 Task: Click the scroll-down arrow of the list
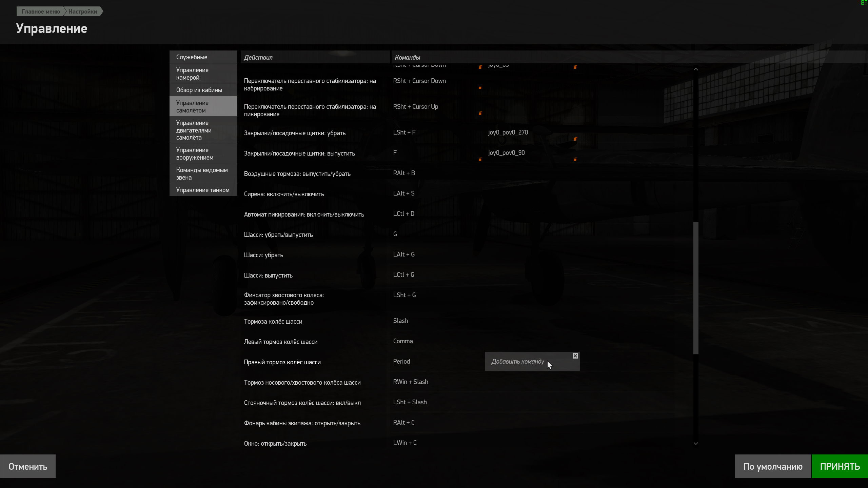coord(696,444)
